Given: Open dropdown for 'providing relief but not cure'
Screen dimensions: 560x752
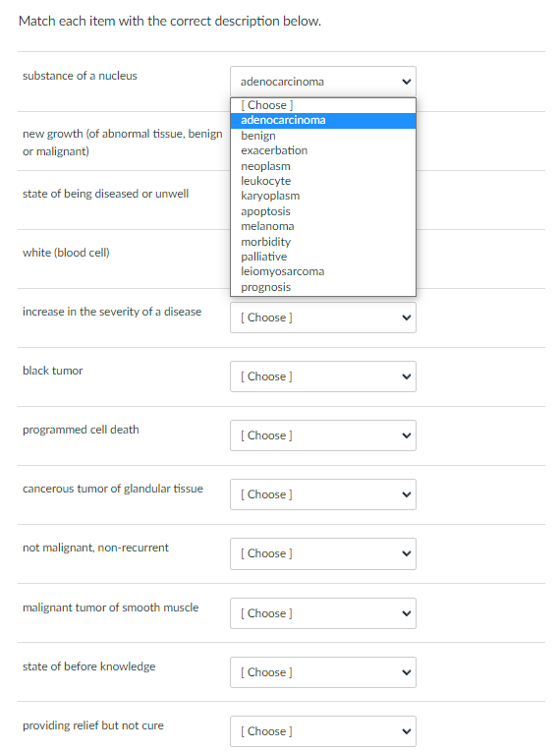Looking at the screenshot, I should tap(322, 731).
